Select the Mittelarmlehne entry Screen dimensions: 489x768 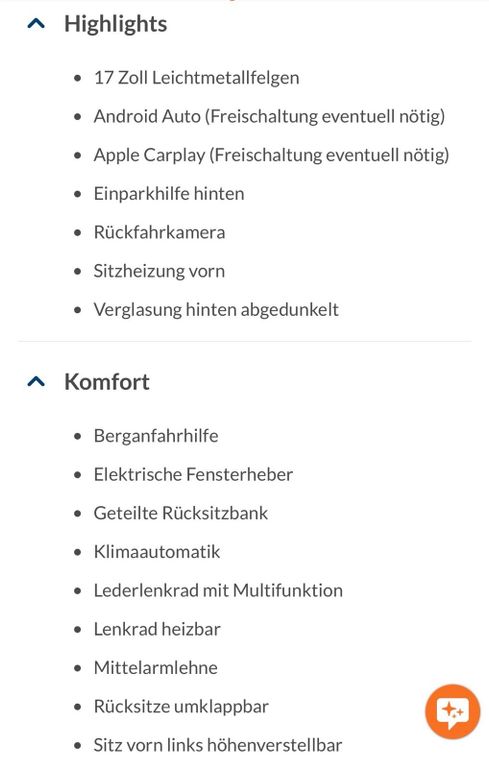[x=155, y=668]
